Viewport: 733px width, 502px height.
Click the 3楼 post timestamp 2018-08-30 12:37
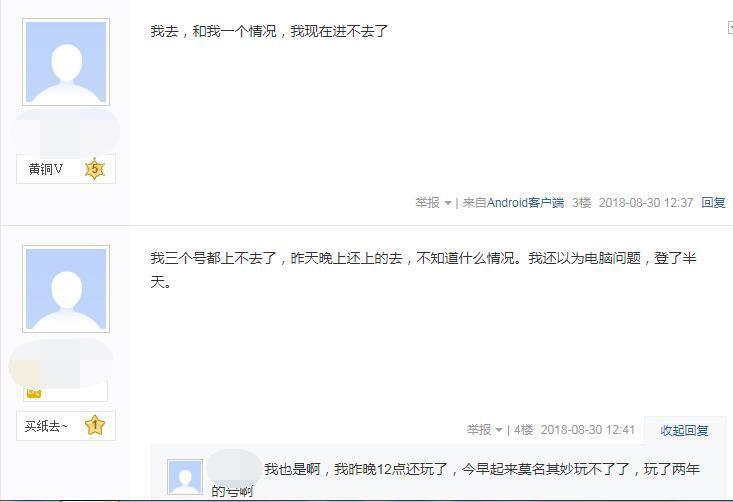[x=646, y=202]
